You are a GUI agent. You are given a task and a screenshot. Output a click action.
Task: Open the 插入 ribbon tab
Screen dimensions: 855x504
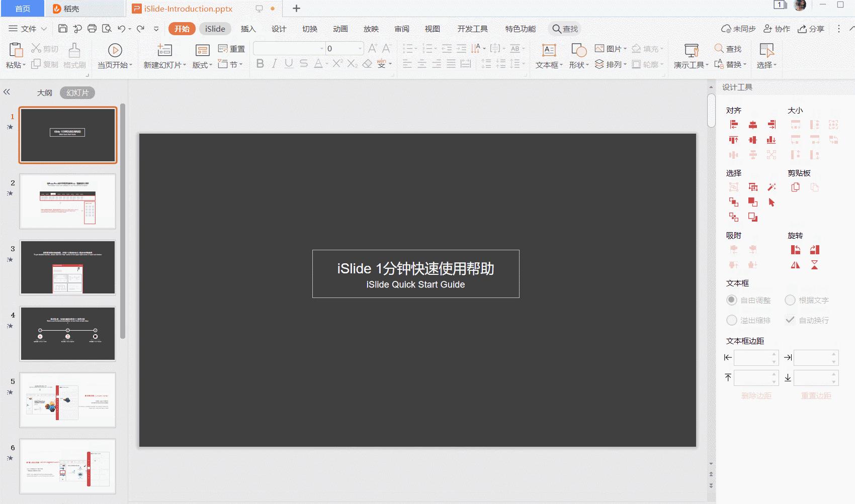tap(248, 29)
